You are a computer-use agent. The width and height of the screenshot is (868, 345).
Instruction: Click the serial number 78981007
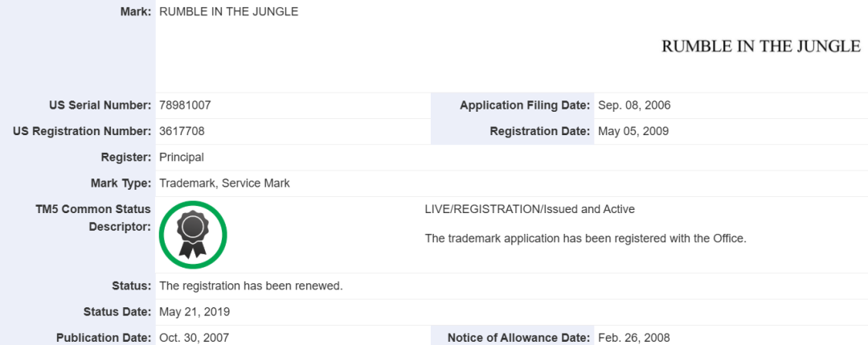[186, 105]
